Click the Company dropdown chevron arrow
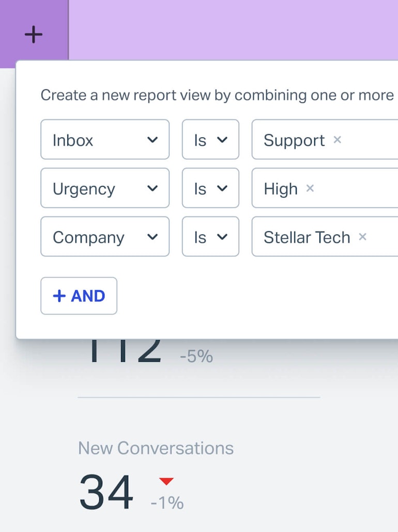398x532 pixels. [x=152, y=237]
